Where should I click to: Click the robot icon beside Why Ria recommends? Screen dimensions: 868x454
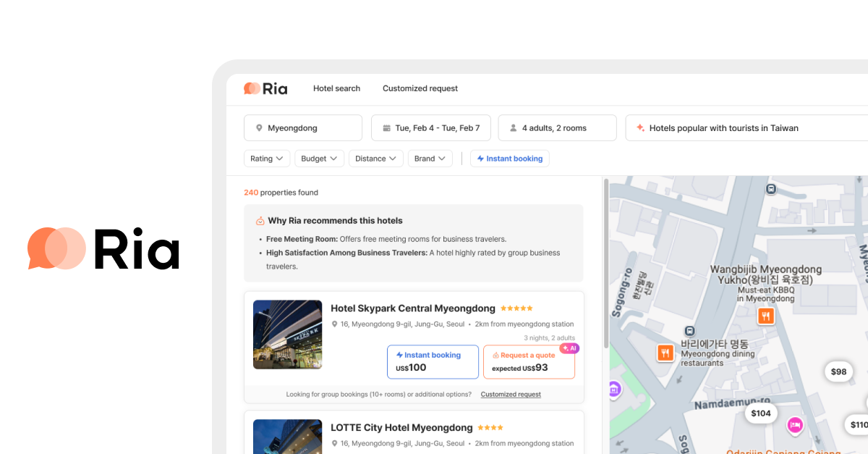pyautogui.click(x=260, y=221)
